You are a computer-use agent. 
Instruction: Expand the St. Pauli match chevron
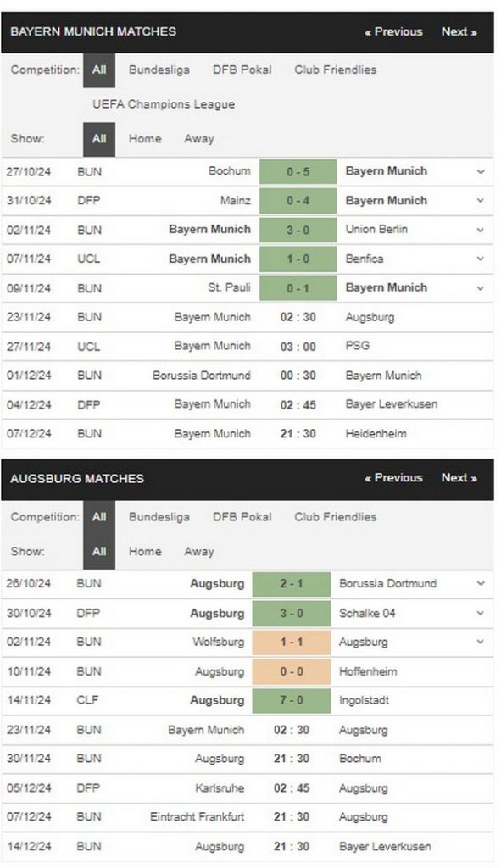click(480, 288)
